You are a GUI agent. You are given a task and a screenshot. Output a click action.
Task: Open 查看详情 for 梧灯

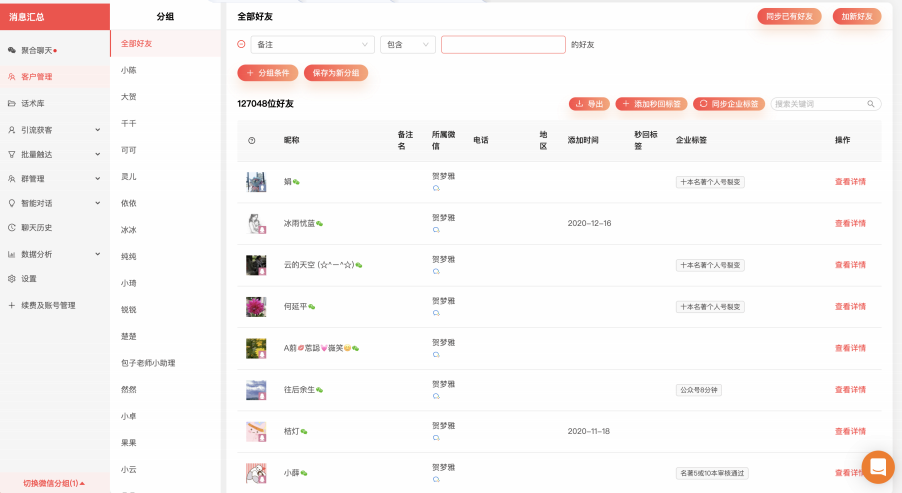click(850, 431)
